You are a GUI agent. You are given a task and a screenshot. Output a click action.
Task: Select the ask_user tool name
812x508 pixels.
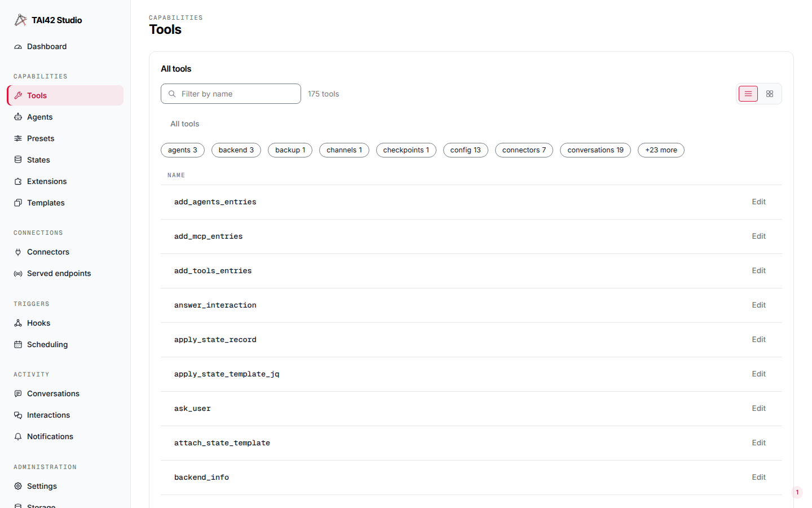click(192, 409)
